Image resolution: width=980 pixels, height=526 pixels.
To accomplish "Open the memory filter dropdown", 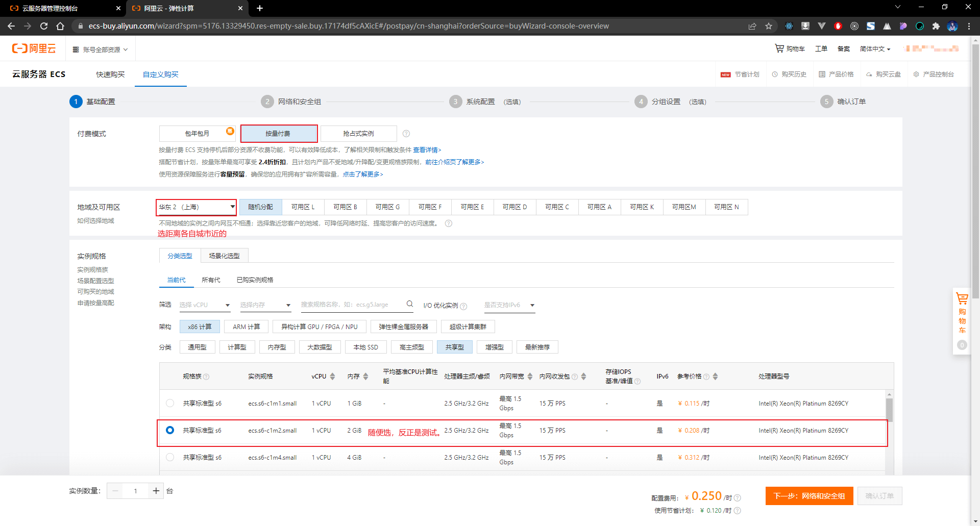I will [265, 305].
